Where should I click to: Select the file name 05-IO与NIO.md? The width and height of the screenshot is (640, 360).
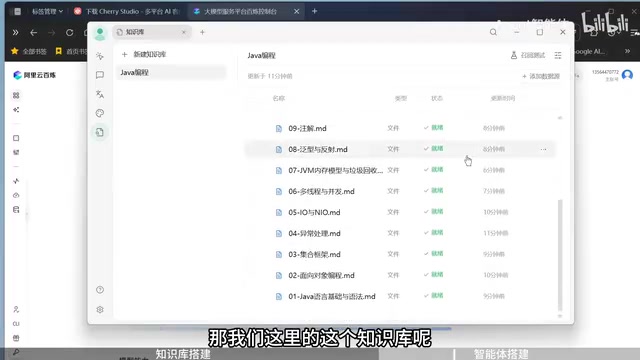coord(314,213)
